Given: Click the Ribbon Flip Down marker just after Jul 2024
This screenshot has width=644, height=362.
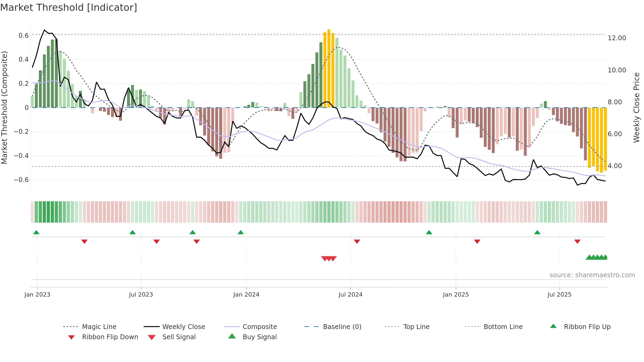Looking at the screenshot, I should 357,242.
